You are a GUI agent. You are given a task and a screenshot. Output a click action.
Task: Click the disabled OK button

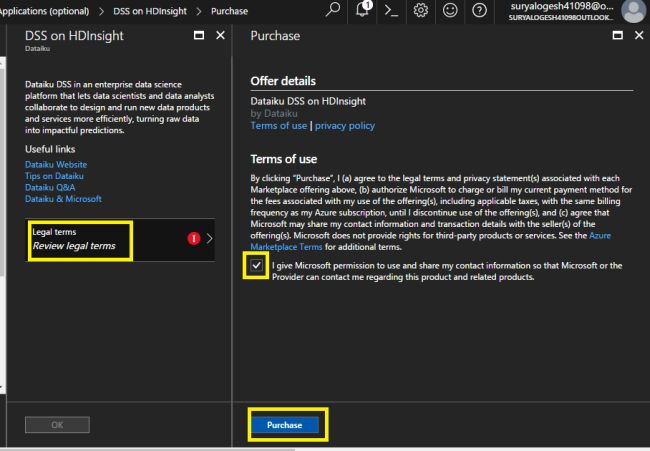coord(57,425)
